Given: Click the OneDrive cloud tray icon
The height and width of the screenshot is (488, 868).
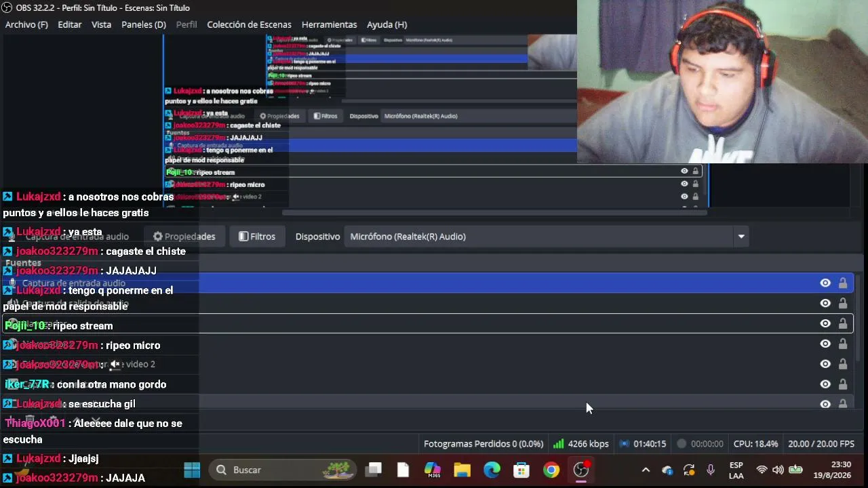Looking at the screenshot, I should point(667,470).
